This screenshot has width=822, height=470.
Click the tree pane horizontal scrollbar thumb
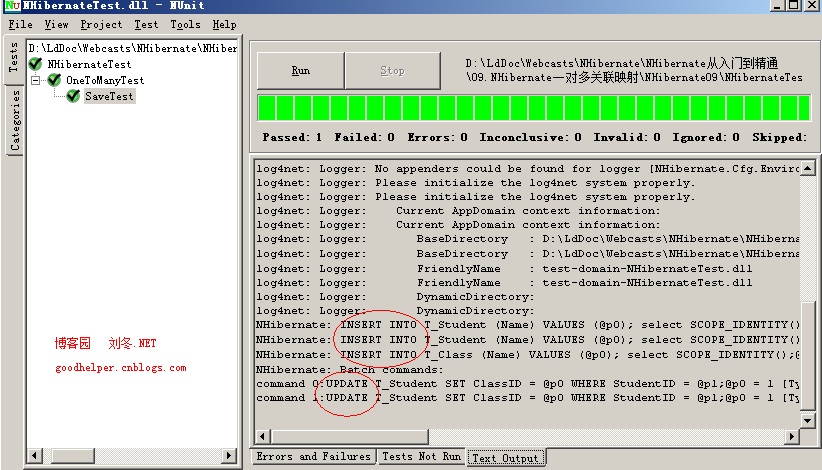pyautogui.click(x=73, y=455)
